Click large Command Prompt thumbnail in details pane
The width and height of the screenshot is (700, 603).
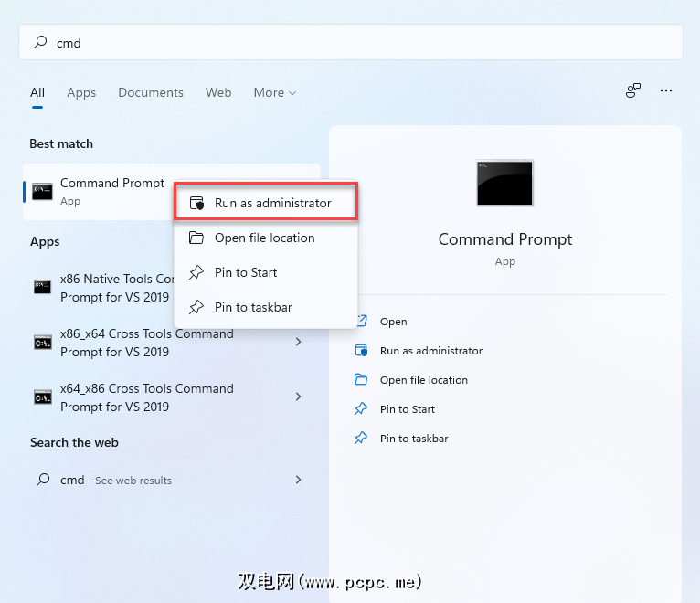coord(505,183)
